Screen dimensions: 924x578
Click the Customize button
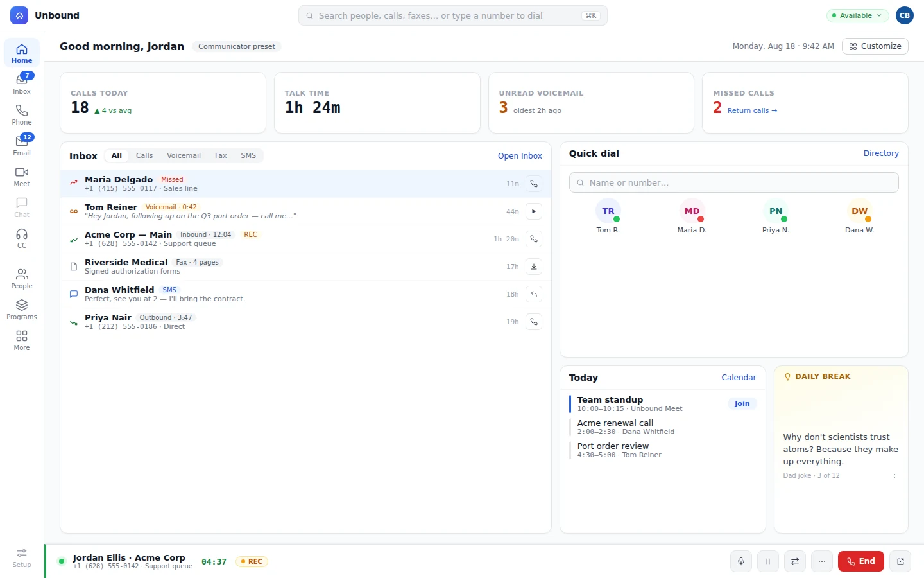coord(875,46)
